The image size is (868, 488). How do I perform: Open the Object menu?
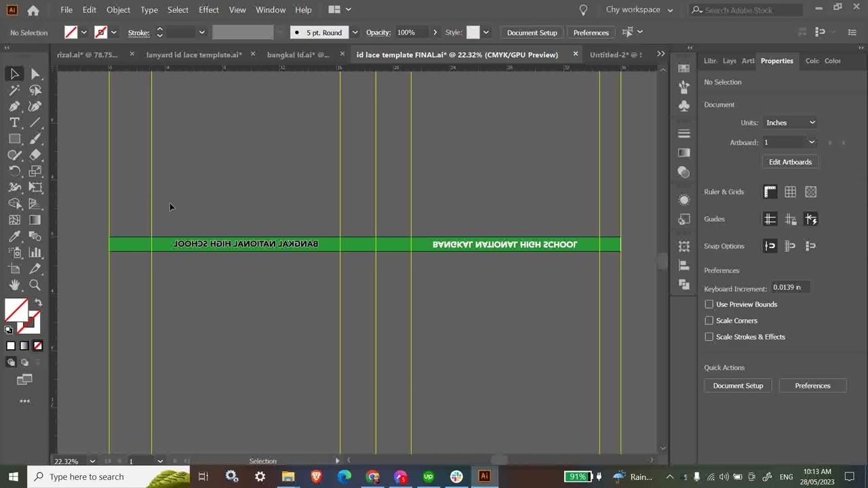pyautogui.click(x=118, y=9)
